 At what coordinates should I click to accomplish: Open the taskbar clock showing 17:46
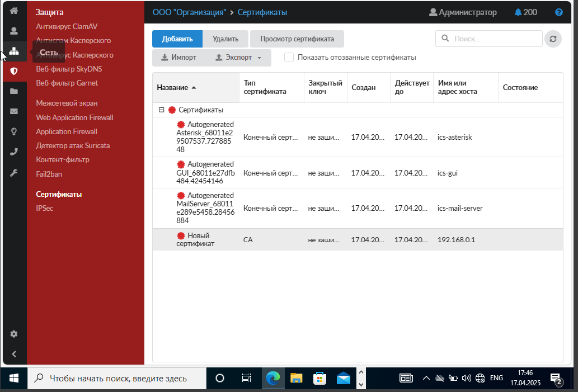coord(525,378)
